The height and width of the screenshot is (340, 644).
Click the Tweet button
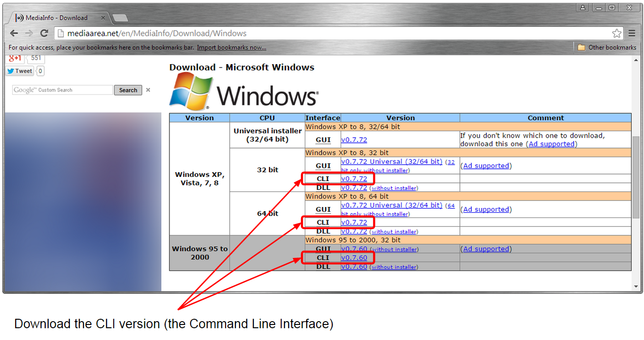point(19,71)
